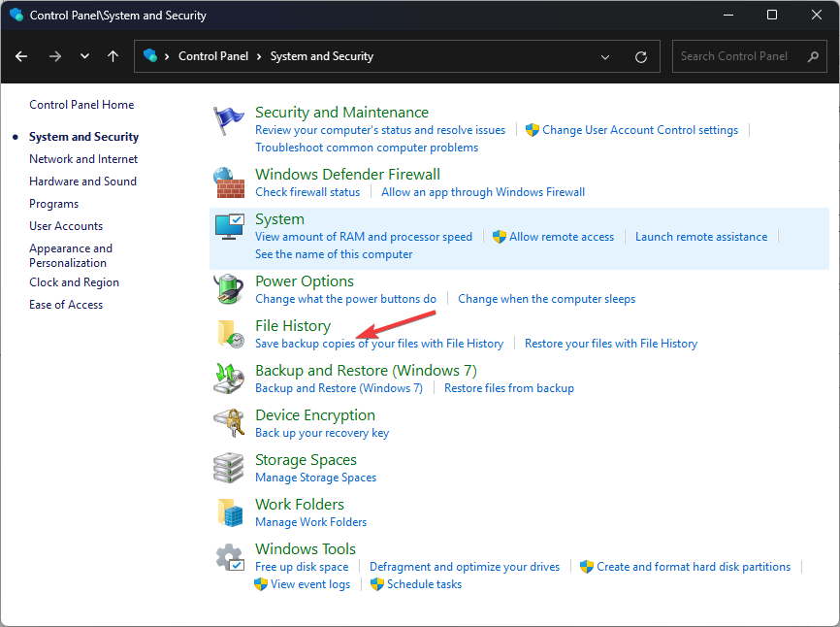Click the Storage Spaces drives icon
This screenshot has height=627, width=840.
point(229,469)
